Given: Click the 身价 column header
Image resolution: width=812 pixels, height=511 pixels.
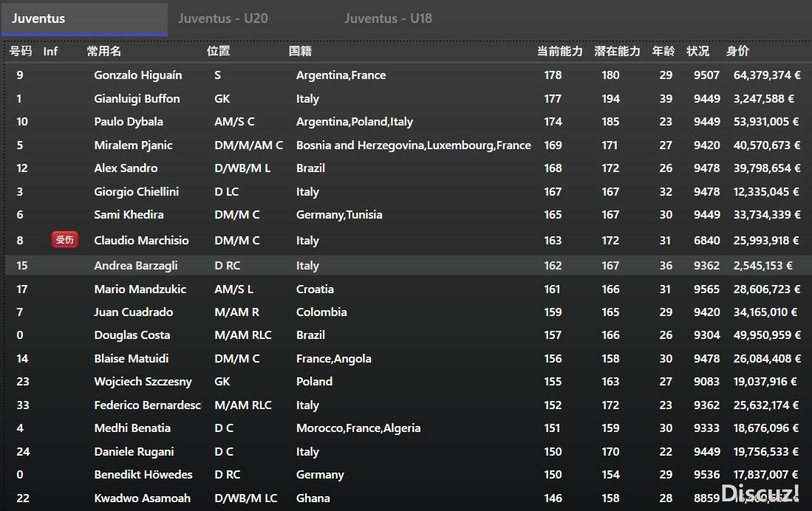Looking at the screenshot, I should click(x=737, y=51).
